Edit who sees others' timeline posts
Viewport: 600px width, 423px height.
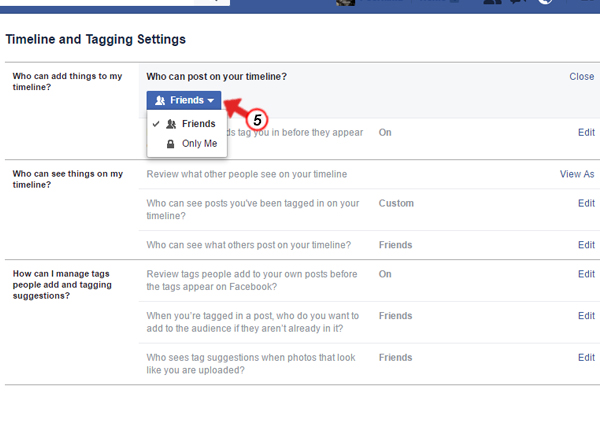(x=586, y=245)
